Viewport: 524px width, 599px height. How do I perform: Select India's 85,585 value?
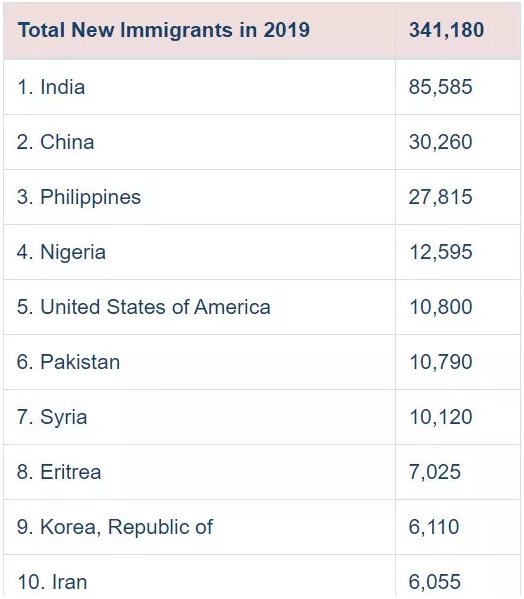440,87
